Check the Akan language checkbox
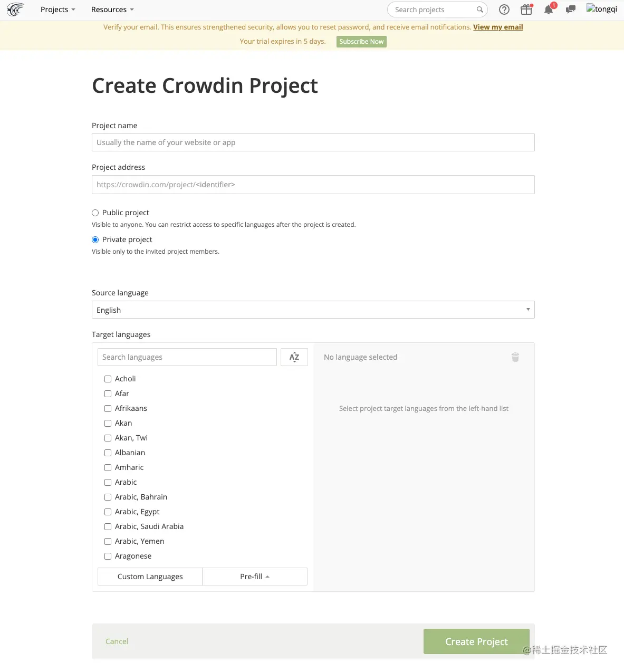This screenshot has height=672, width=624. coord(108,423)
